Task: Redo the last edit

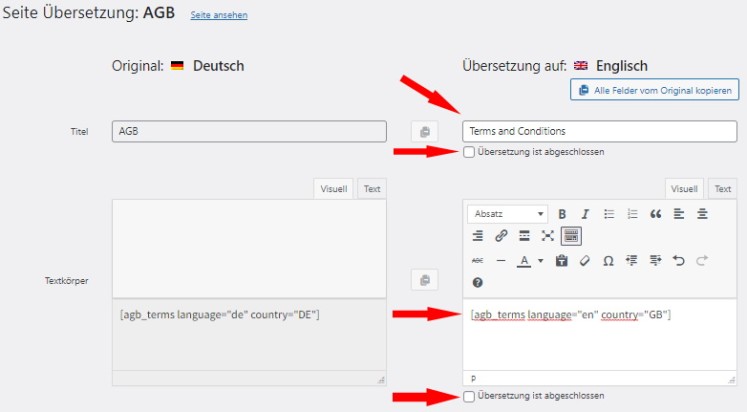Action: point(702,261)
